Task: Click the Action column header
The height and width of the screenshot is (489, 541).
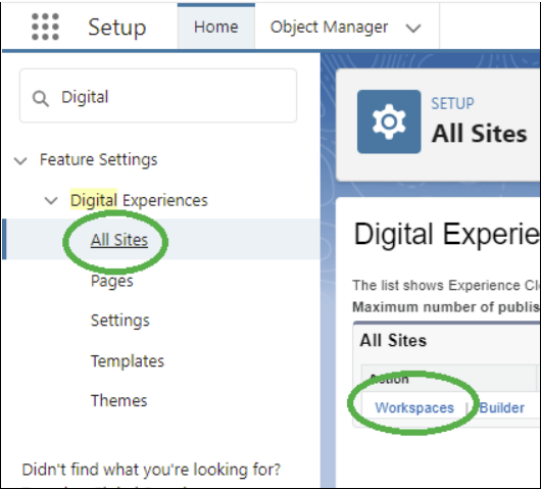Action: 389,379
